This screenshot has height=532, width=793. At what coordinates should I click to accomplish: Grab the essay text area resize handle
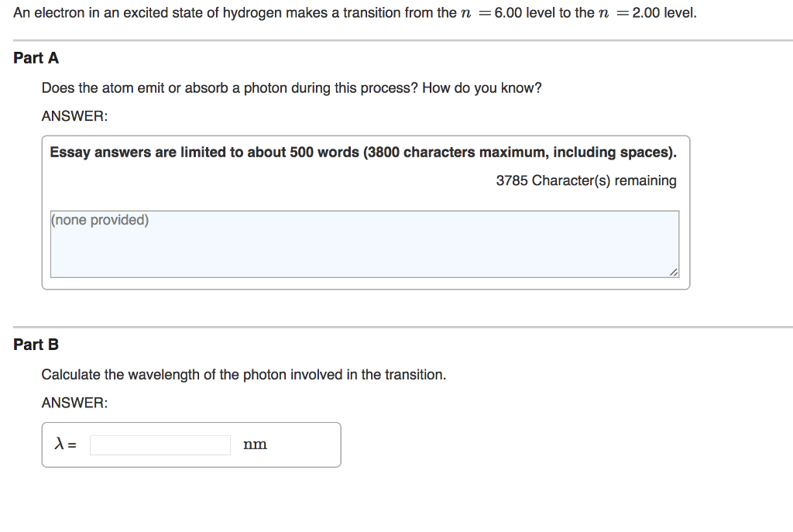point(674,272)
